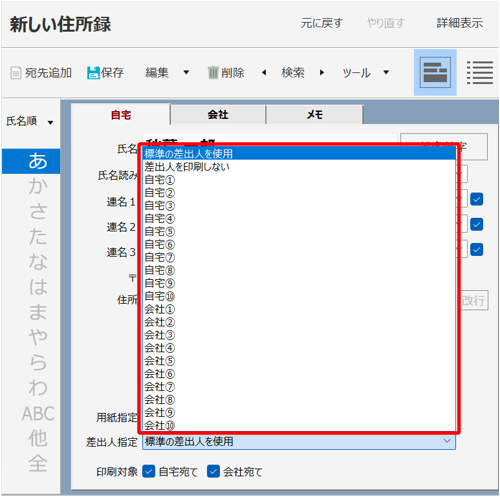Uncheck the 自宅宛て print target checkbox
Viewport: 500px width, 497px height.
pos(149,471)
